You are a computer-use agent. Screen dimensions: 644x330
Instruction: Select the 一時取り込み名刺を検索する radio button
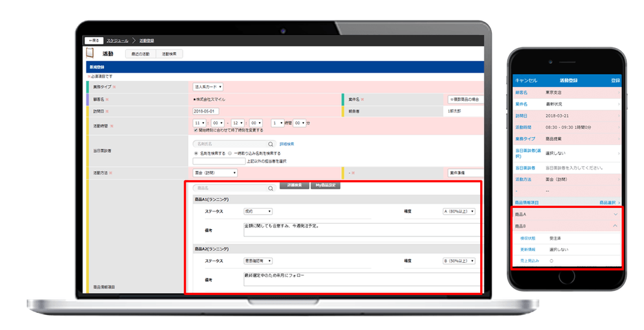pyautogui.click(x=230, y=153)
